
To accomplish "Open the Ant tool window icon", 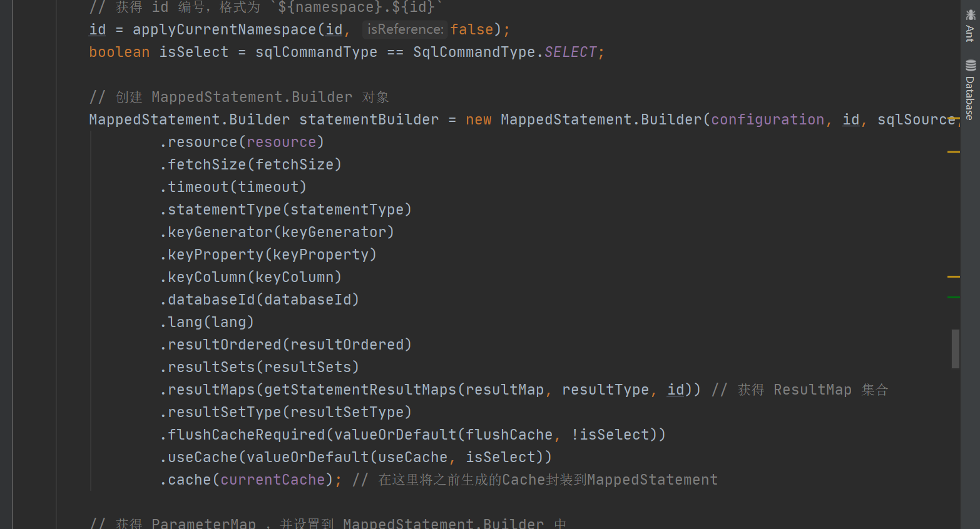I will tap(970, 15).
